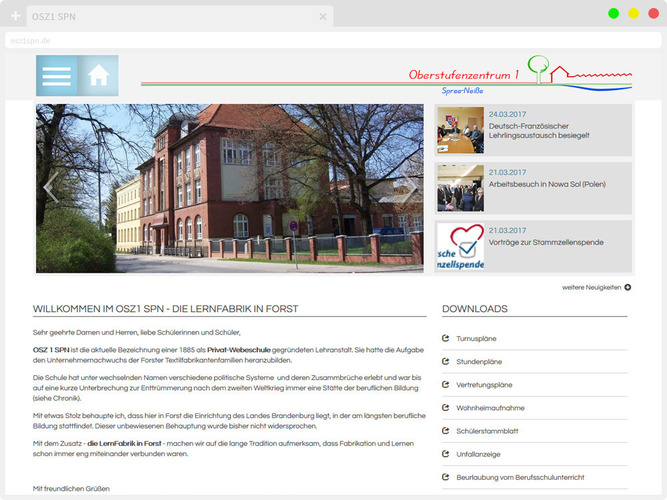Click the green window control circle
The image size is (667, 500).
[613, 13]
